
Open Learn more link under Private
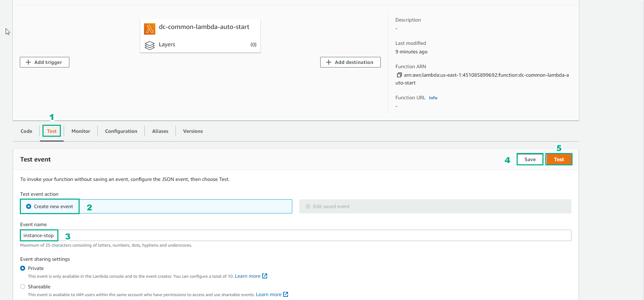pos(248,276)
